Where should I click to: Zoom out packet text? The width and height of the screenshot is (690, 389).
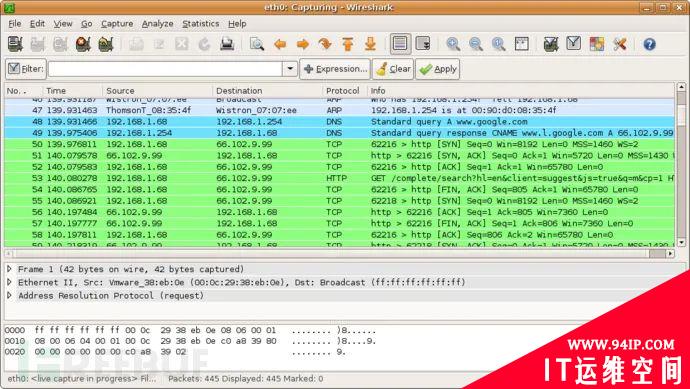pyautogui.click(x=476, y=44)
